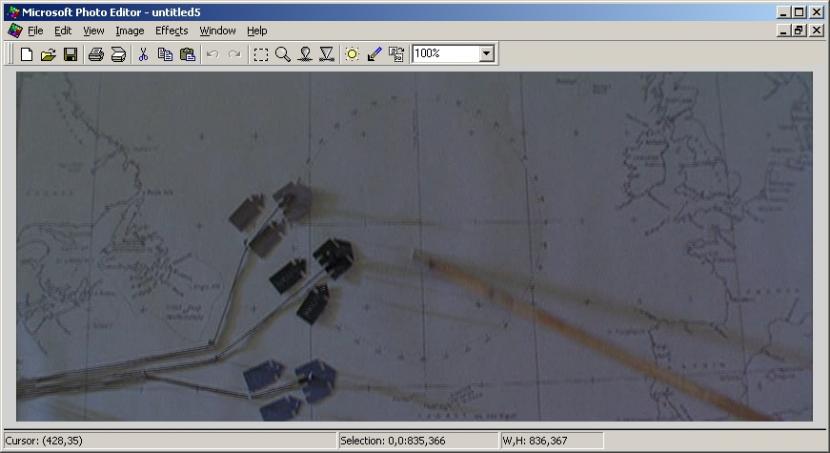The image size is (830, 453).
Task: Cut selection with the scissors icon
Action: pyautogui.click(x=143, y=54)
